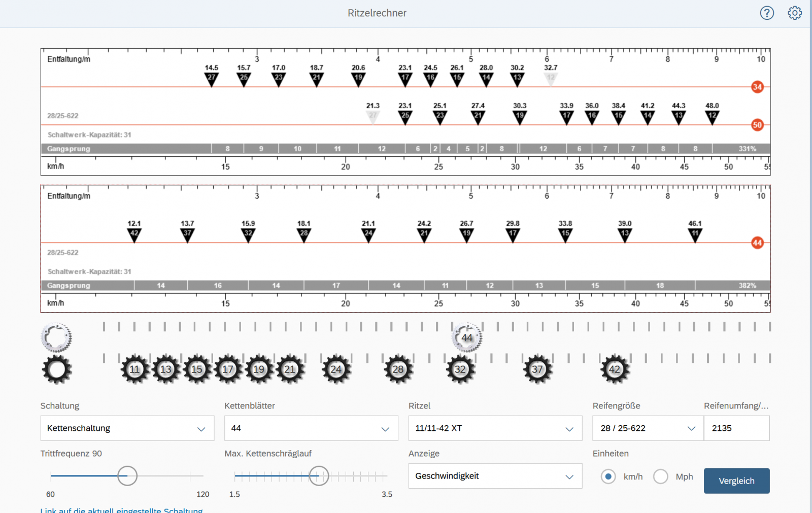This screenshot has height=513, width=812.
Task: Open the help question mark icon
Action: (x=766, y=13)
